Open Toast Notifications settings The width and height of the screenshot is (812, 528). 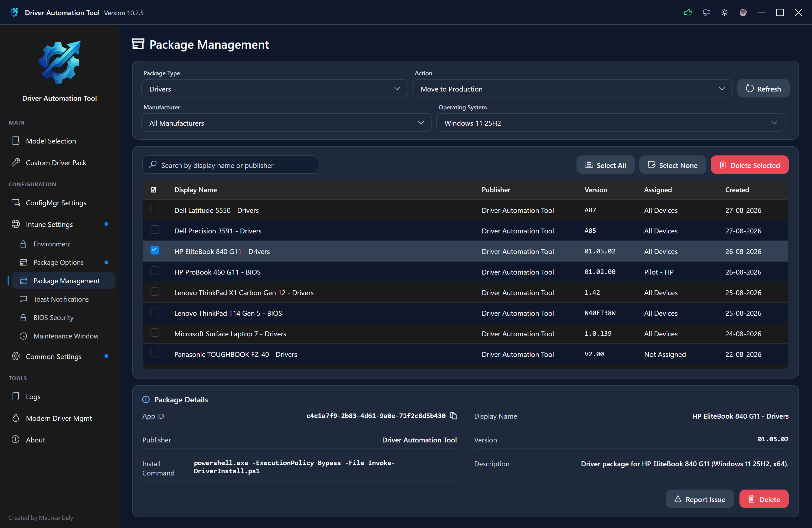tap(61, 299)
